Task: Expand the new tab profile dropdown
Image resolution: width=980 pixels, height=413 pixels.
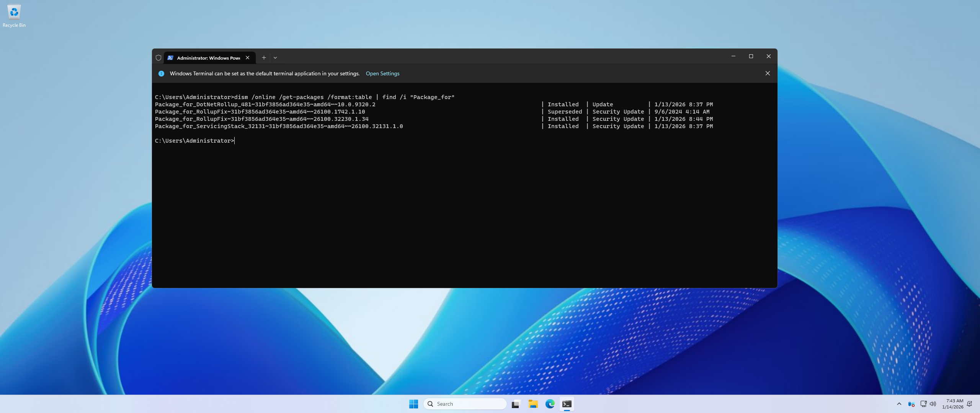Action: [275, 58]
